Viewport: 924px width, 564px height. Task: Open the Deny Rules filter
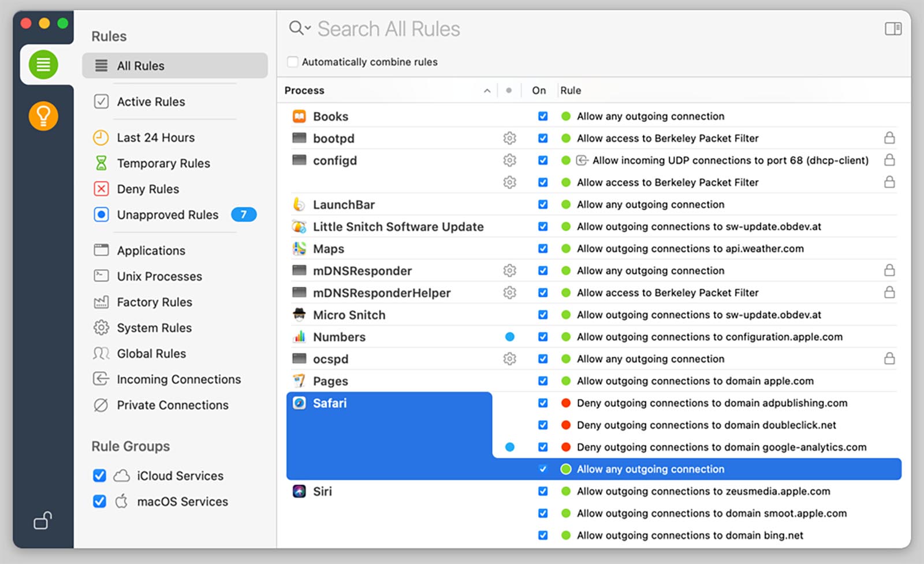pos(148,189)
